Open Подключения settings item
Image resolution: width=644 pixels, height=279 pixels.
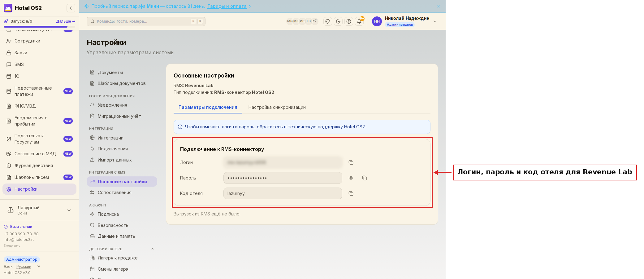[122, 149]
